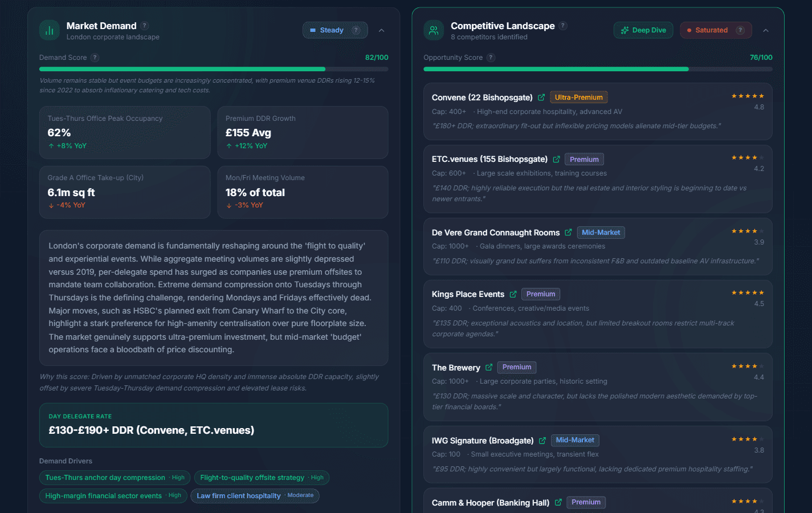Click the Deep Dive button
Image resolution: width=812 pixels, height=513 pixels.
643,30
